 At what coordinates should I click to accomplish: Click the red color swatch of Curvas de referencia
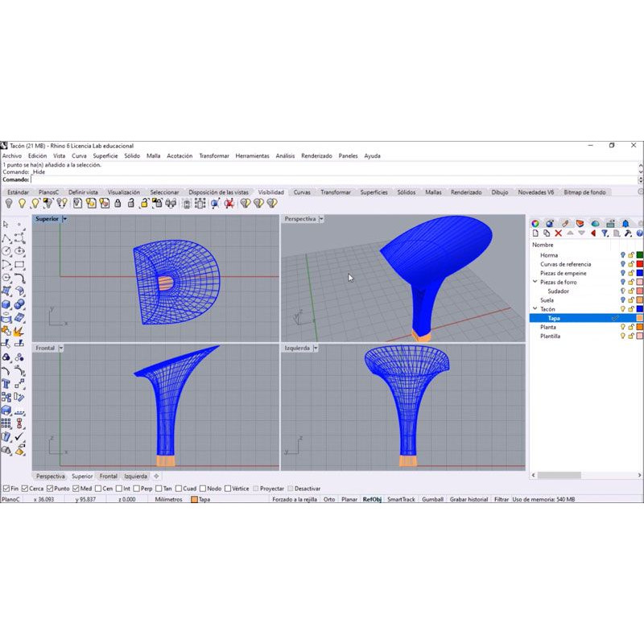pos(640,264)
